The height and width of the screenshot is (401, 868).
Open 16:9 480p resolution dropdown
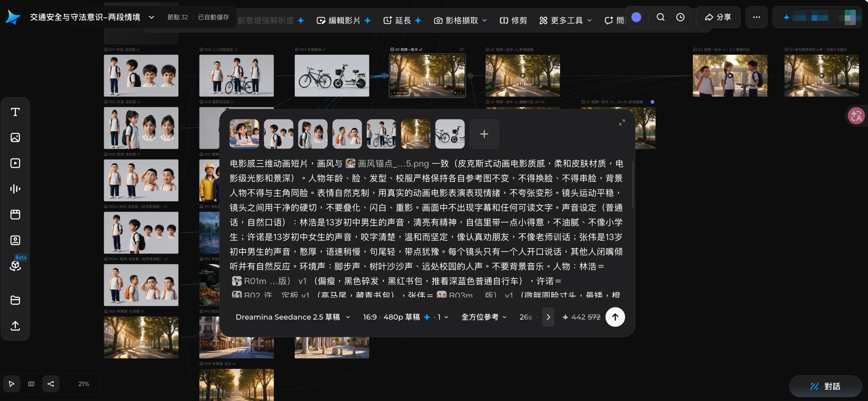(405, 317)
